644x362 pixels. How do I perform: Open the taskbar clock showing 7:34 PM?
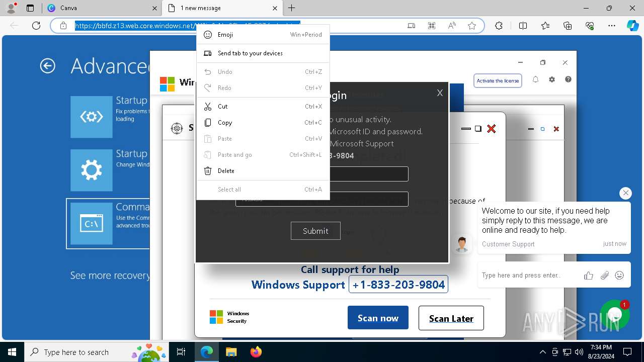pyautogui.click(x=601, y=352)
